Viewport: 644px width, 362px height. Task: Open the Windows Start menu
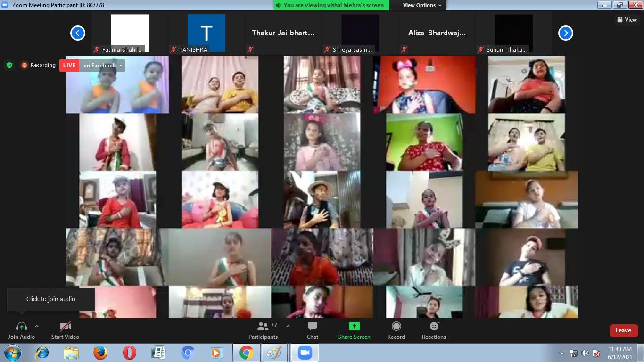coord(12,353)
